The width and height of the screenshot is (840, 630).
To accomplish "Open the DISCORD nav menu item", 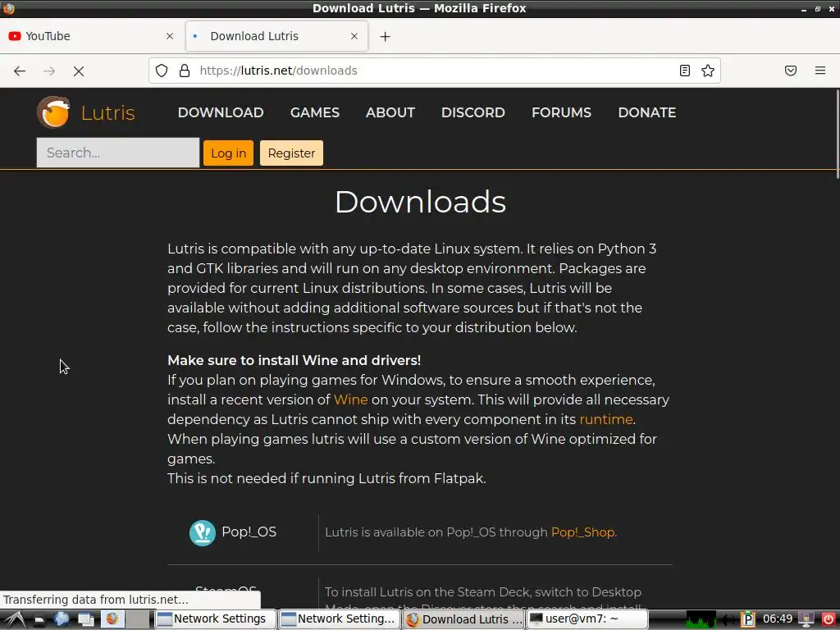I will click(473, 112).
